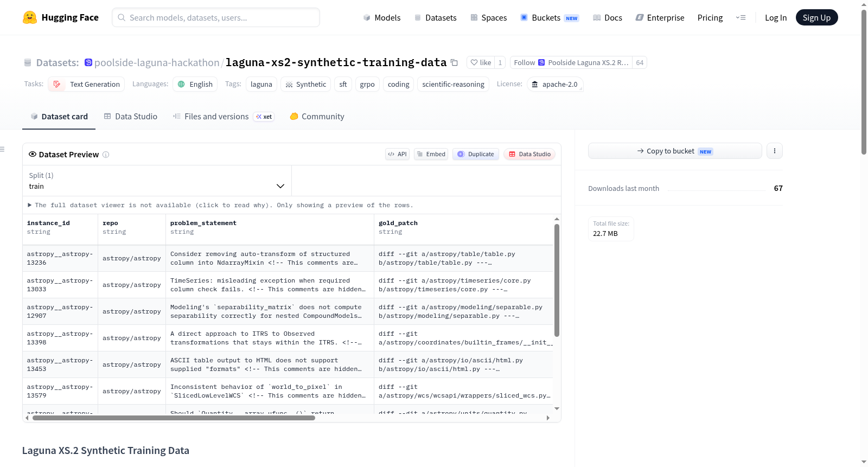Toggle the left sidebar table of contents

[x=2, y=149]
